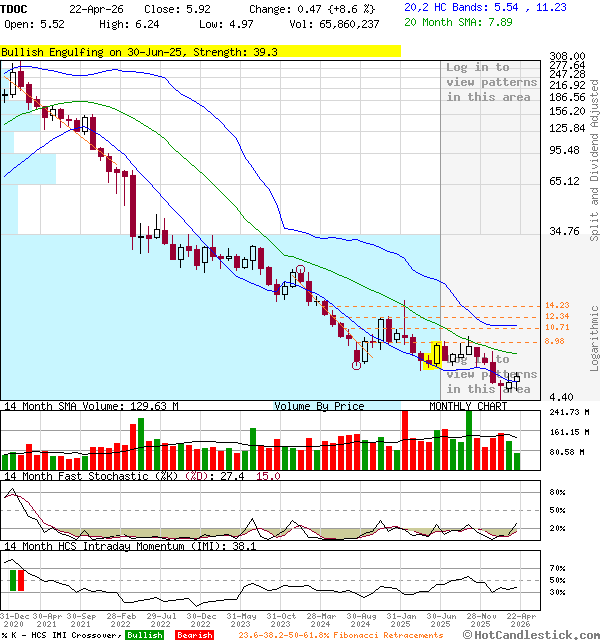The image size is (600, 640).
Task: Click the Volume By Price label
Action: [319, 406]
